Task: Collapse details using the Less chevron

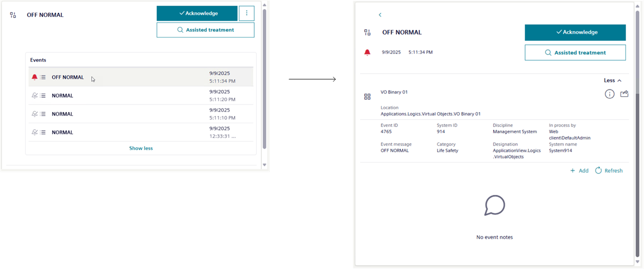Action: 612,81
